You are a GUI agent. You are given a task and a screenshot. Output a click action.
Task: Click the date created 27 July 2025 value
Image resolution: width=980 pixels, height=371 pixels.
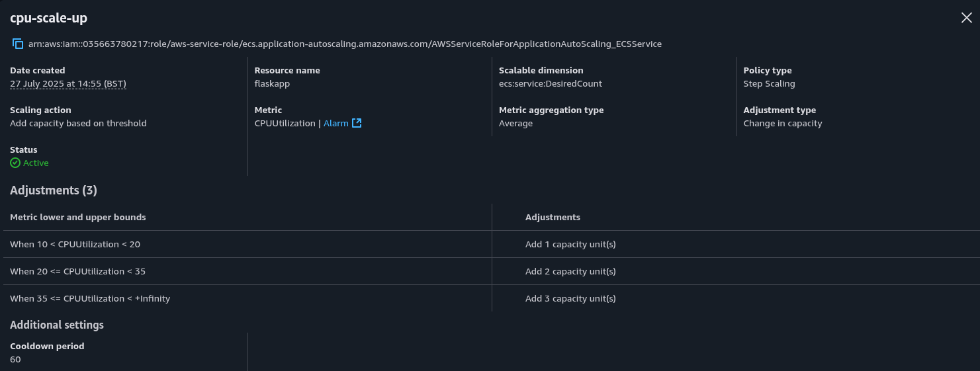pos(68,83)
